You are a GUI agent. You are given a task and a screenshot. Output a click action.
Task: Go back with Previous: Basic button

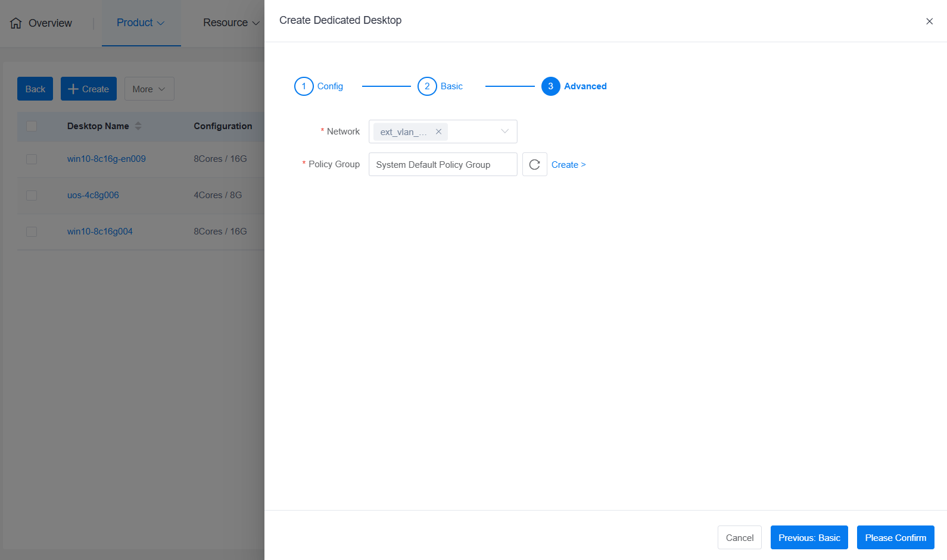click(809, 538)
